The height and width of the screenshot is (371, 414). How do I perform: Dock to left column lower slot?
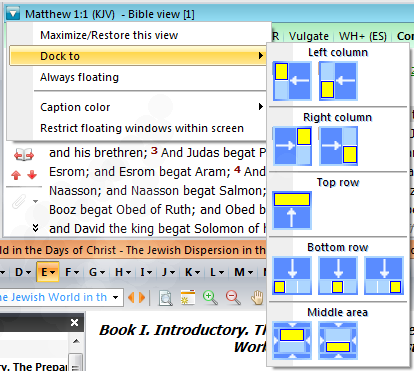(338, 81)
